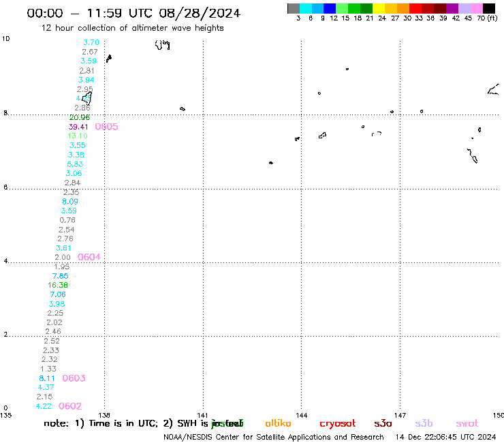Click the 3.94 wave height reading
Screen dimensions: 504x443
[86, 80]
